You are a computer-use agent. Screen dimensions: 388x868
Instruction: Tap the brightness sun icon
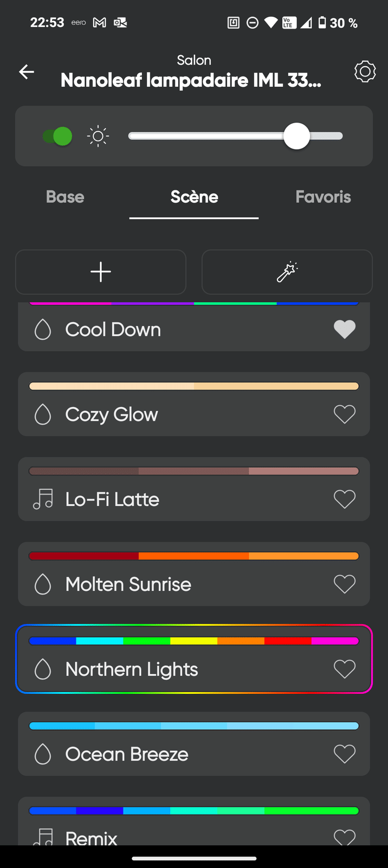tap(98, 136)
